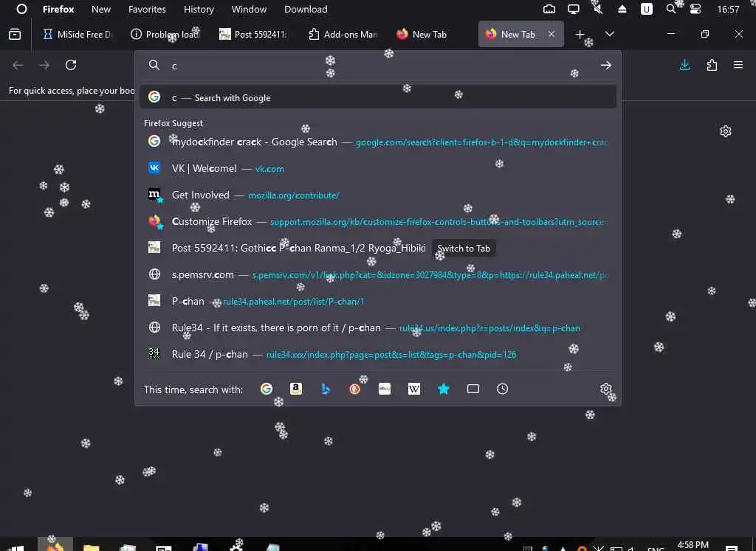Search in Bookmarks star icon
Screen dimensions: 756x551
point(444,389)
